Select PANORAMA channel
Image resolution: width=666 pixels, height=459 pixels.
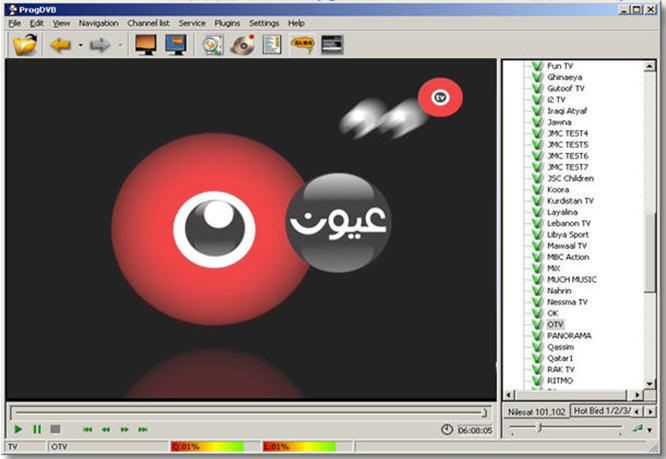tap(569, 335)
